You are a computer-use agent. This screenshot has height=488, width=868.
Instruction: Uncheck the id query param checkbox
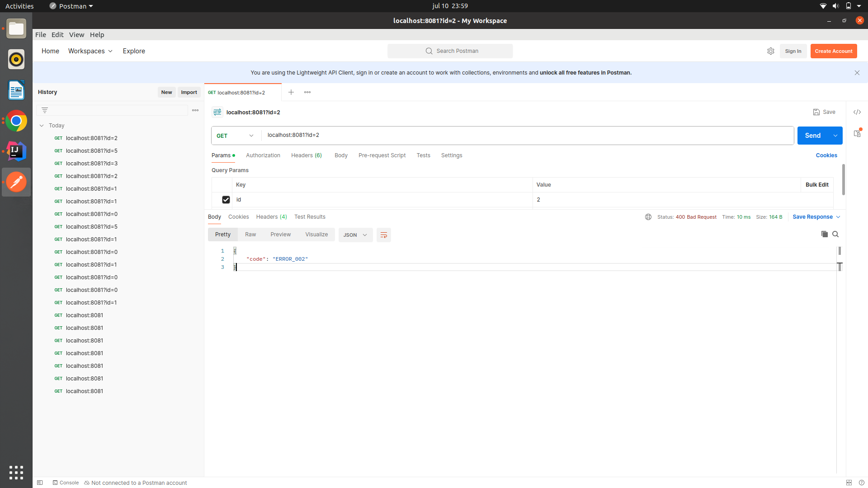click(x=226, y=200)
